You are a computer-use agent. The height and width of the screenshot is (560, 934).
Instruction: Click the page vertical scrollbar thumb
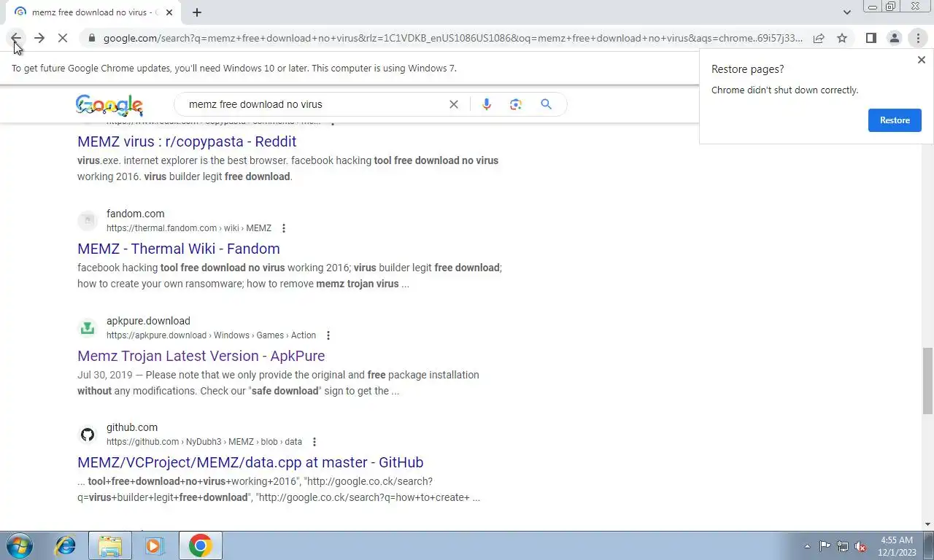[927, 381]
